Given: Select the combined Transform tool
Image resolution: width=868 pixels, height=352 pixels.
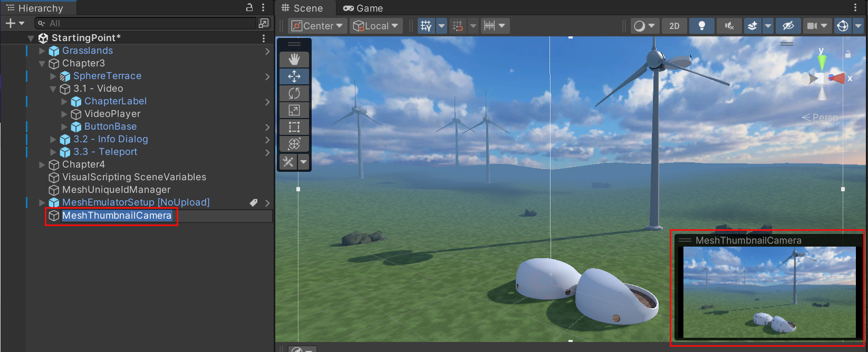Looking at the screenshot, I should tap(294, 144).
